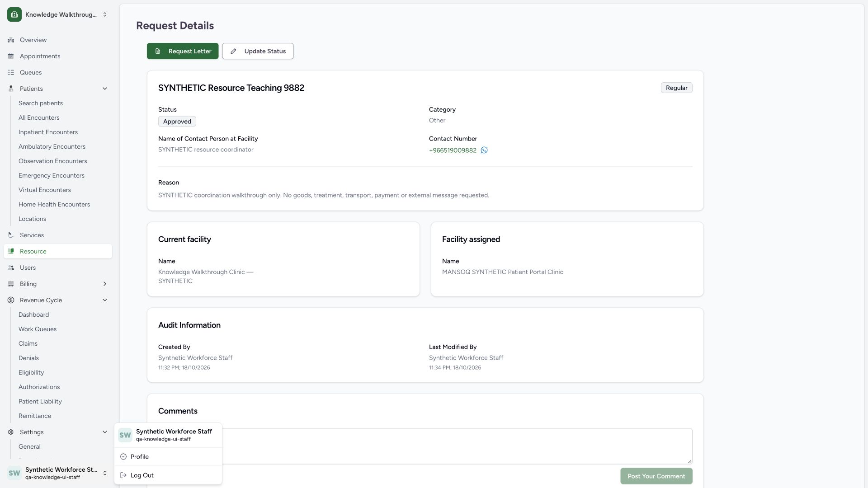Go to All Encounters

pyautogui.click(x=39, y=118)
